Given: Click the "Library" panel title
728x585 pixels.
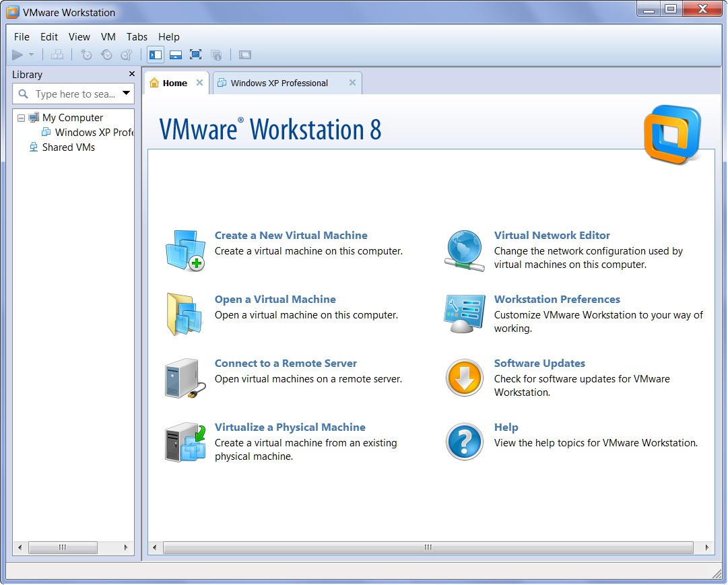Looking at the screenshot, I should click(28, 75).
